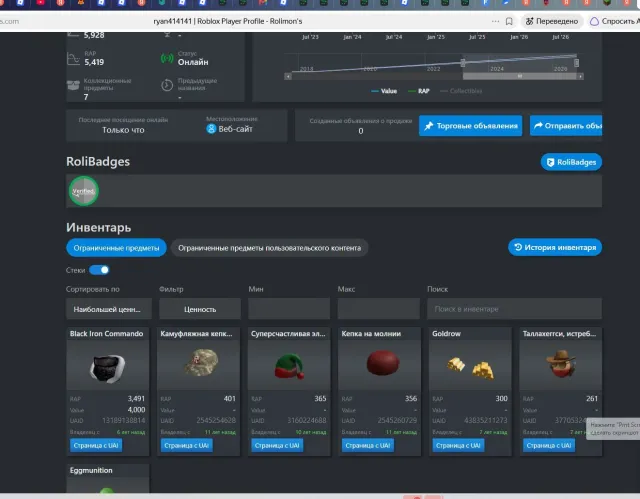640x499 pixels.
Task: Select Ограниченные предметы tab
Action: click(x=116, y=248)
